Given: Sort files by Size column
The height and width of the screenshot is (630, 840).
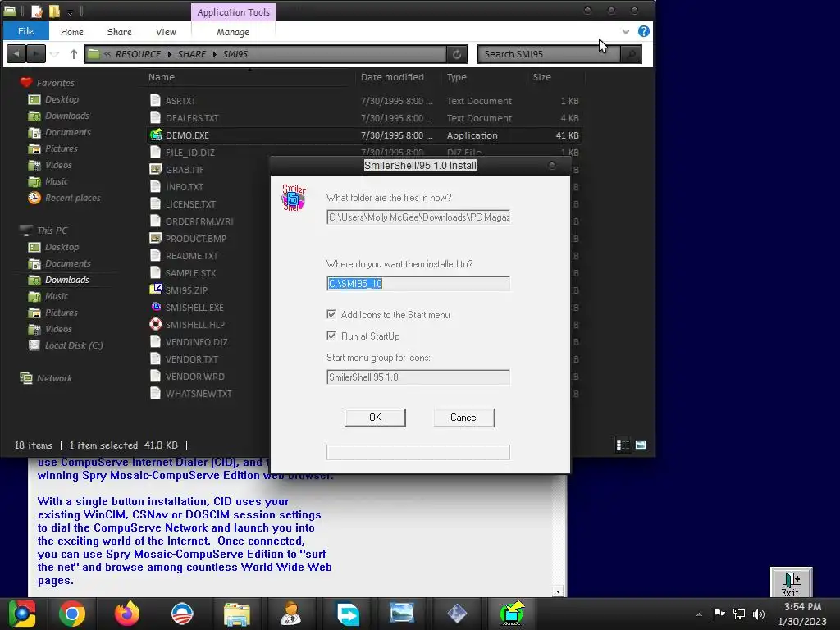Looking at the screenshot, I should tap(541, 77).
